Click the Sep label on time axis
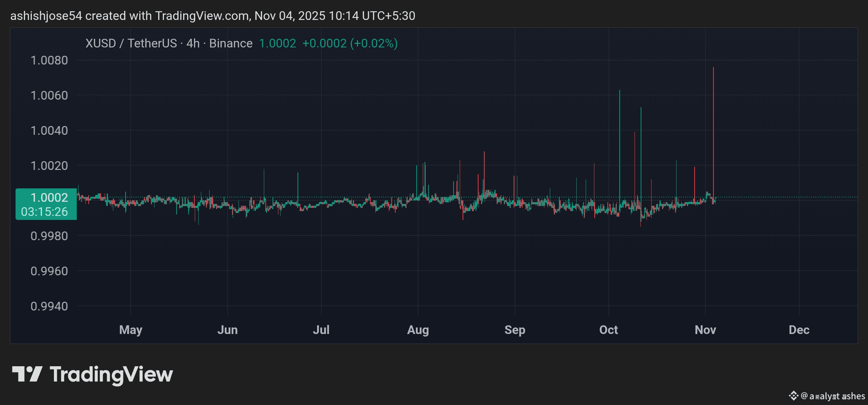This screenshot has height=405, width=868. (x=515, y=330)
